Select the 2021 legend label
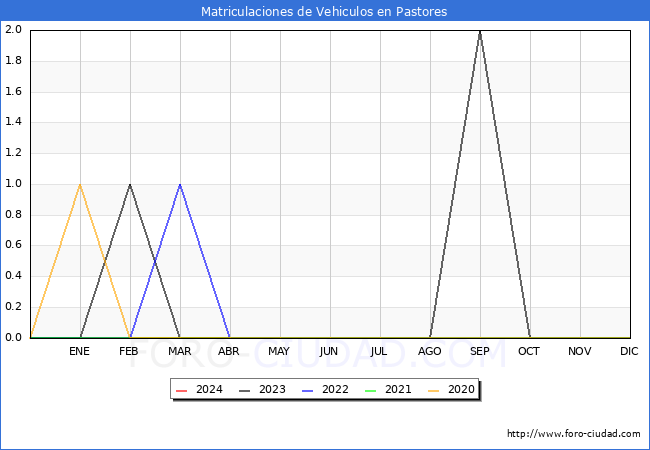 coord(398,390)
